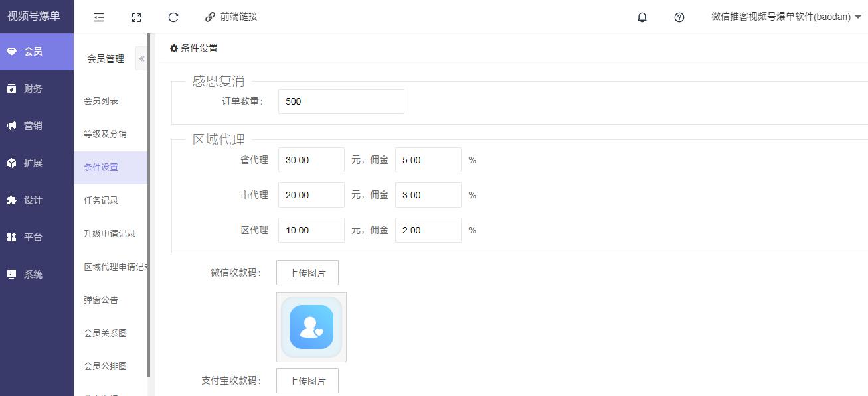Click the help question mark icon

[x=679, y=17]
